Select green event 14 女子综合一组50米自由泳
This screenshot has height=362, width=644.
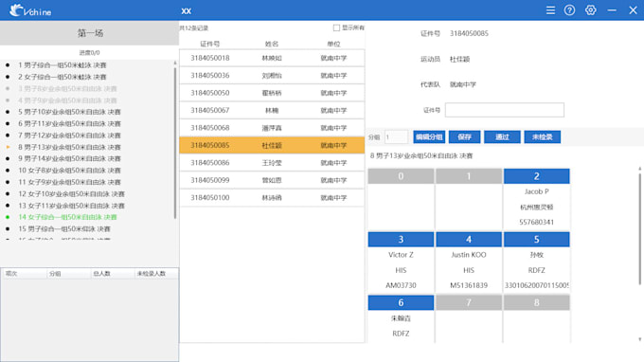click(x=68, y=217)
